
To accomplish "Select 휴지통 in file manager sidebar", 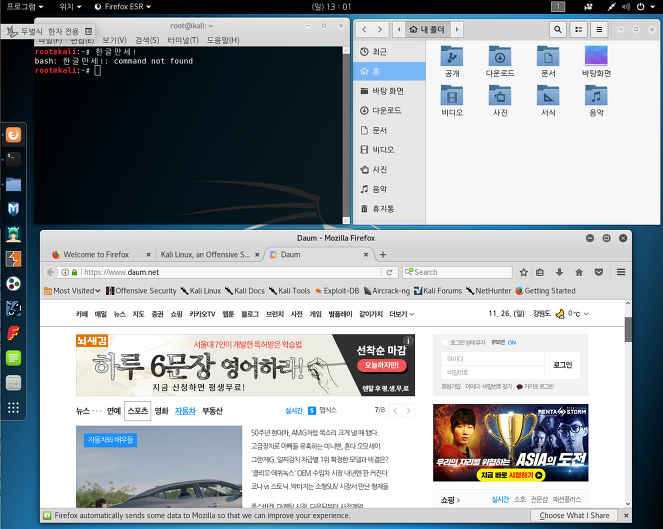I will point(389,209).
